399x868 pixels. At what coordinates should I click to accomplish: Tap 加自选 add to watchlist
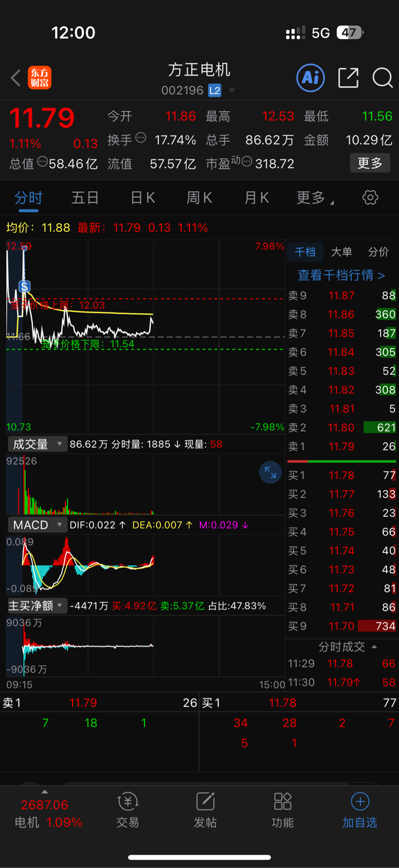360,810
